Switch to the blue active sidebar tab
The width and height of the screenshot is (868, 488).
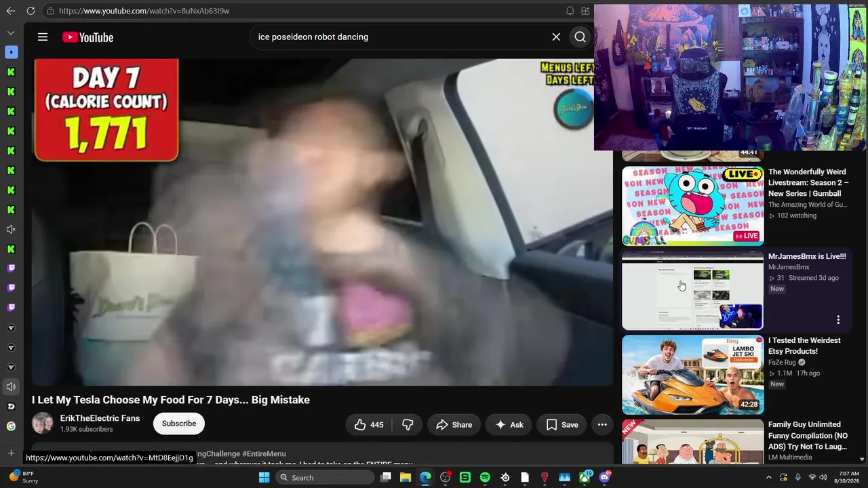pyautogui.click(x=11, y=52)
